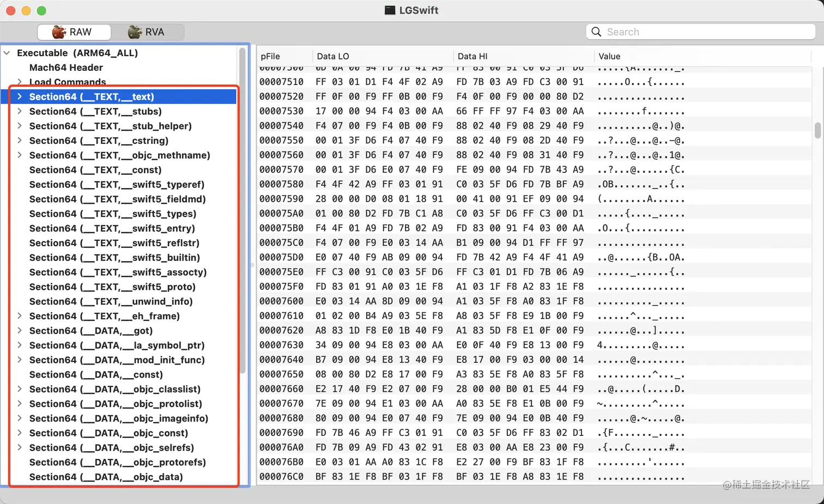Select the row at offset 00007600
The image size is (824, 504).
535,302
